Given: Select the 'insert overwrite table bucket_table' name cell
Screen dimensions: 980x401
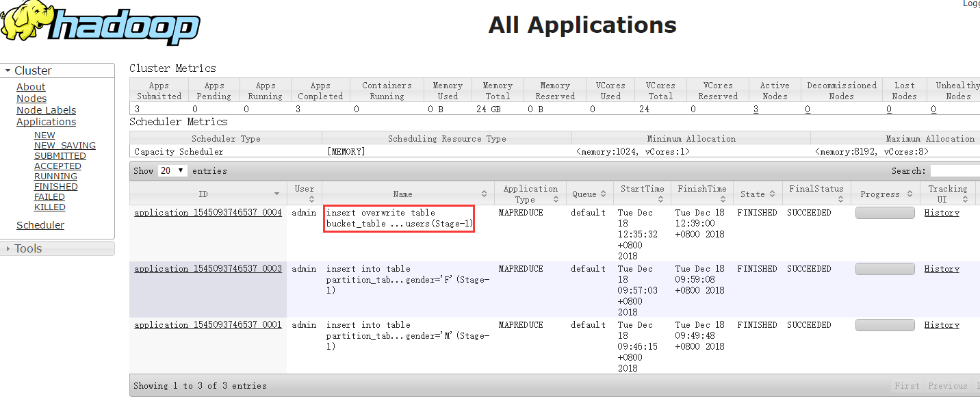Looking at the screenshot, I should click(399, 218).
